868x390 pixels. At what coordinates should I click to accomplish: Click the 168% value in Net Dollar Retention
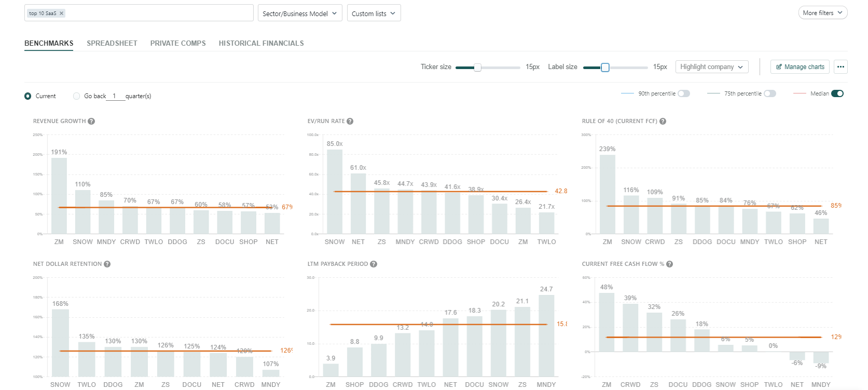(x=60, y=304)
